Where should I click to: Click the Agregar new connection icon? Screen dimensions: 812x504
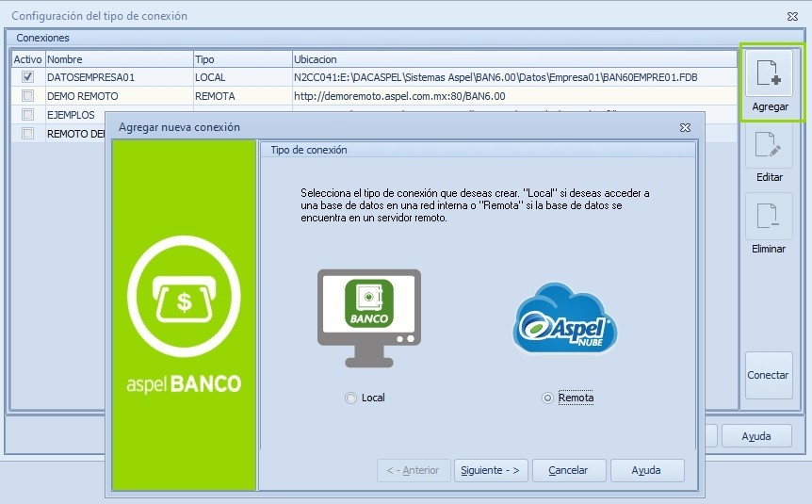[769, 73]
